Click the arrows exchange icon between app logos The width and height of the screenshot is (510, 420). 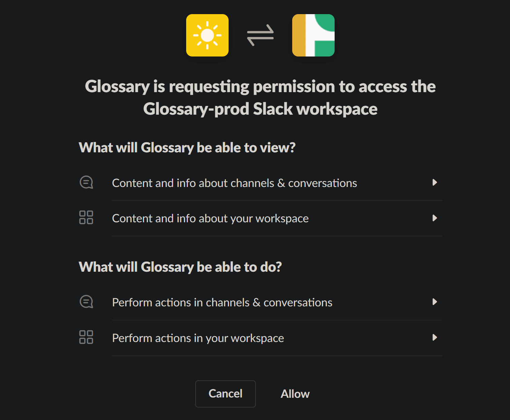pyautogui.click(x=261, y=35)
